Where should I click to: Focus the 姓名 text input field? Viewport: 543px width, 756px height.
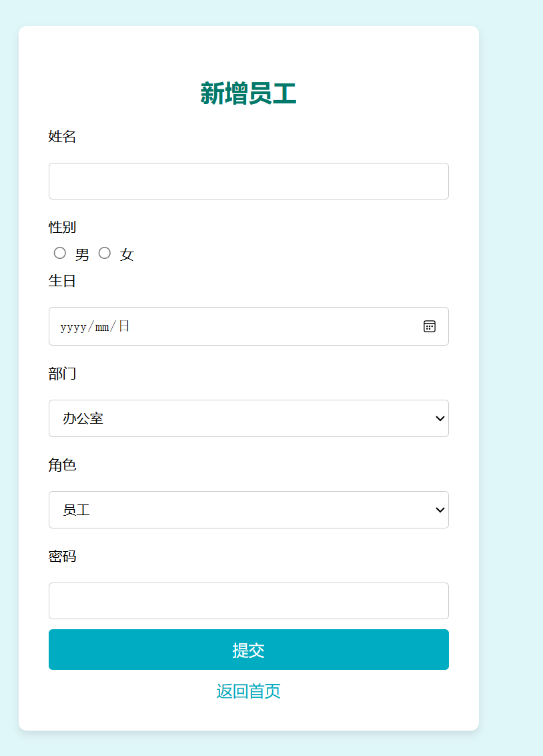click(248, 181)
